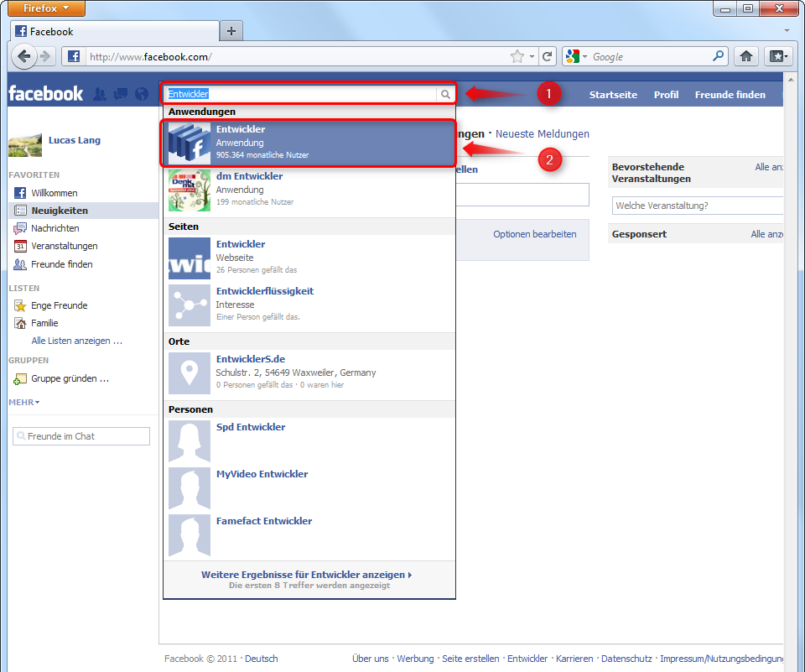Open the friend requests icon in Facebook header
Viewport: 805px width, 672px height.
100,94
